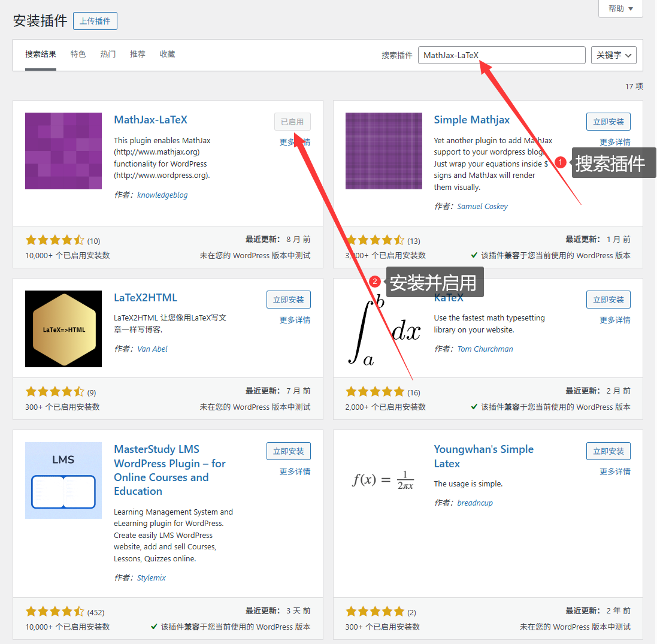Screen dimensions: 657x644
Task: Click Simple Mathjax compatibility checkmark icon
Action: (x=474, y=255)
